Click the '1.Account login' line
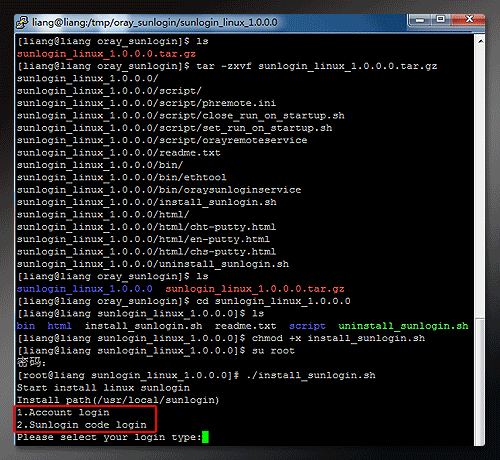This screenshot has height=460, width=500. click(63, 413)
